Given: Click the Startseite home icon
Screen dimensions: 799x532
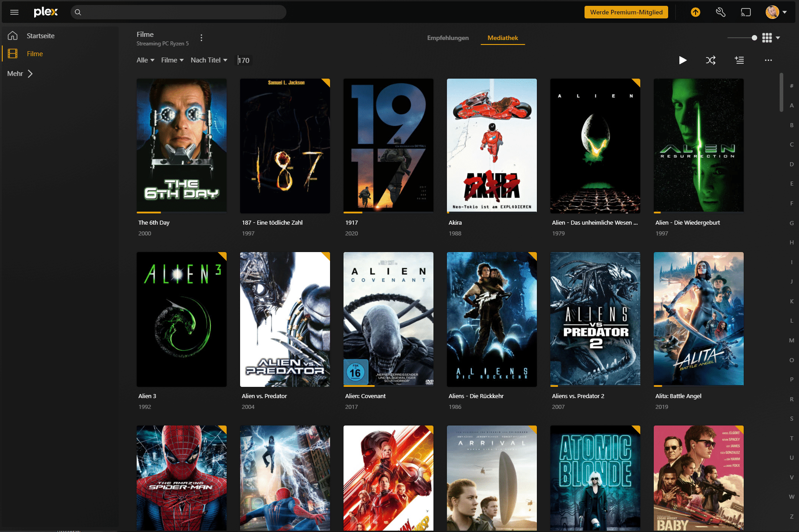Looking at the screenshot, I should tap(13, 35).
